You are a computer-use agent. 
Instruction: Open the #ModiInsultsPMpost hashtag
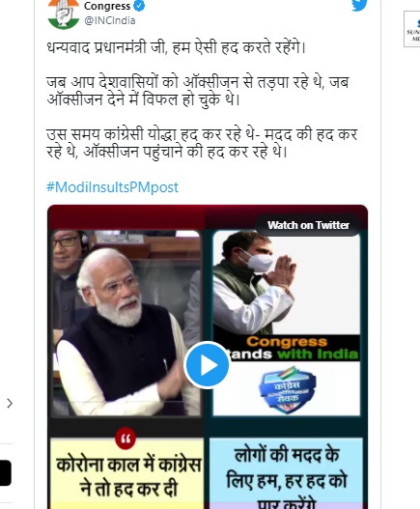click(112, 187)
